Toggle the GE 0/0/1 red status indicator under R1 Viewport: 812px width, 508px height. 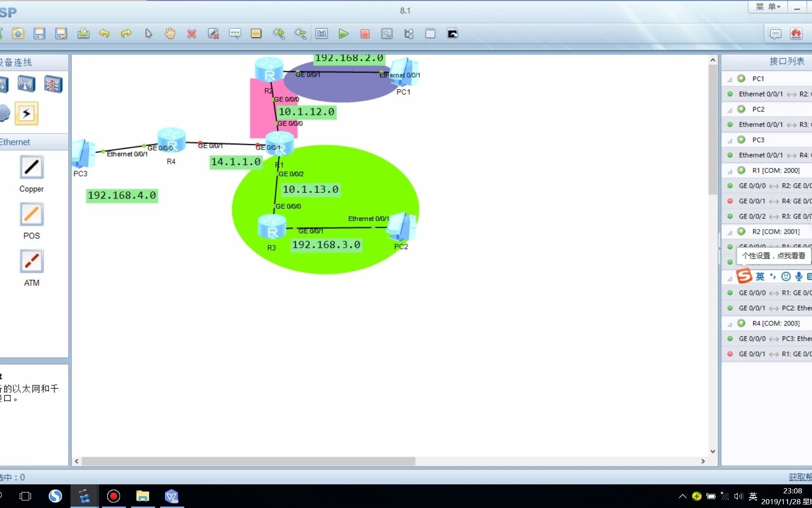730,201
